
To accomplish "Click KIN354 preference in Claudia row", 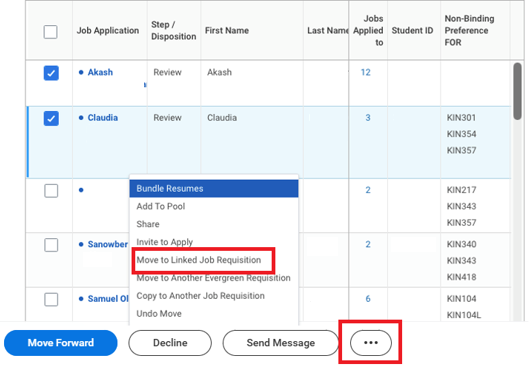I will pos(461,134).
